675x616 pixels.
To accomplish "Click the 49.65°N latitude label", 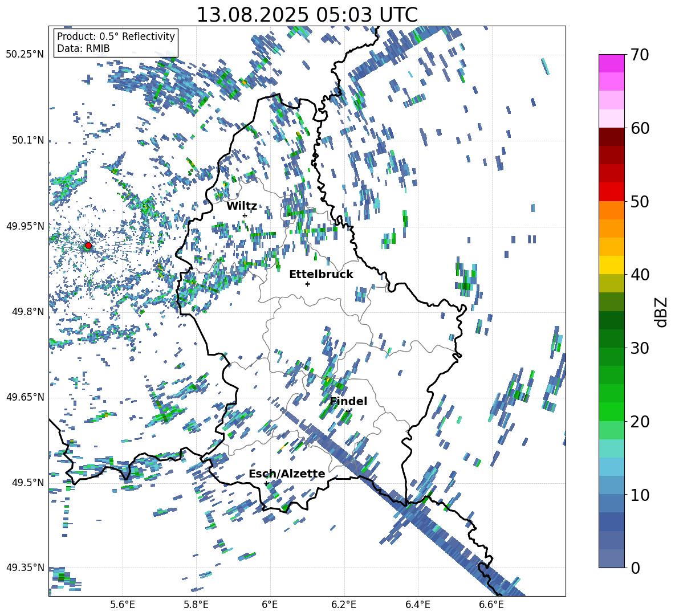I will [25, 397].
